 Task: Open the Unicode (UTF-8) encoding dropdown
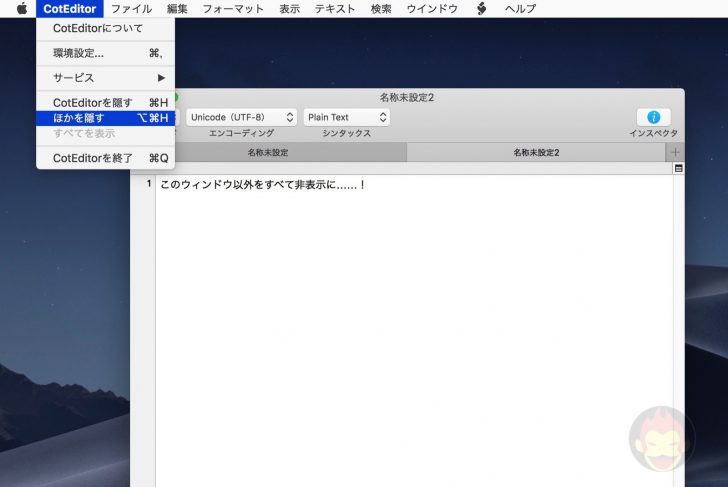[x=241, y=117]
